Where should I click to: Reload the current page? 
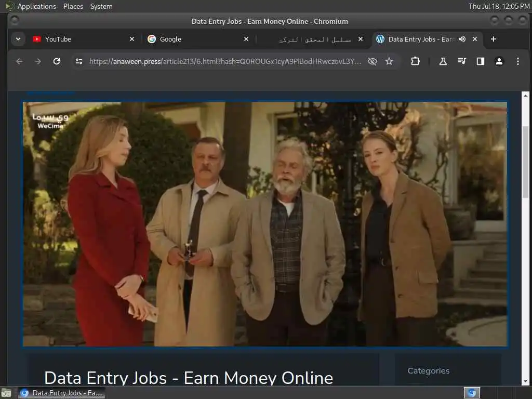pos(57,61)
